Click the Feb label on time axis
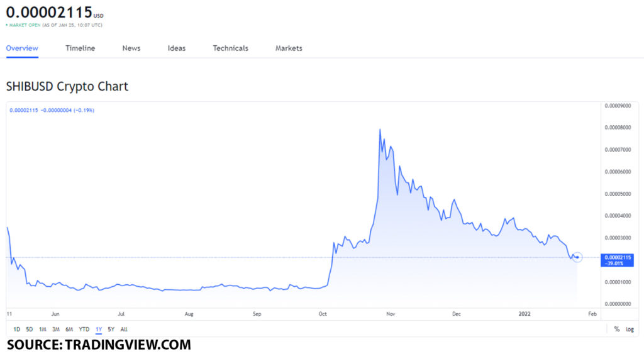The image size is (644, 359). point(592,314)
